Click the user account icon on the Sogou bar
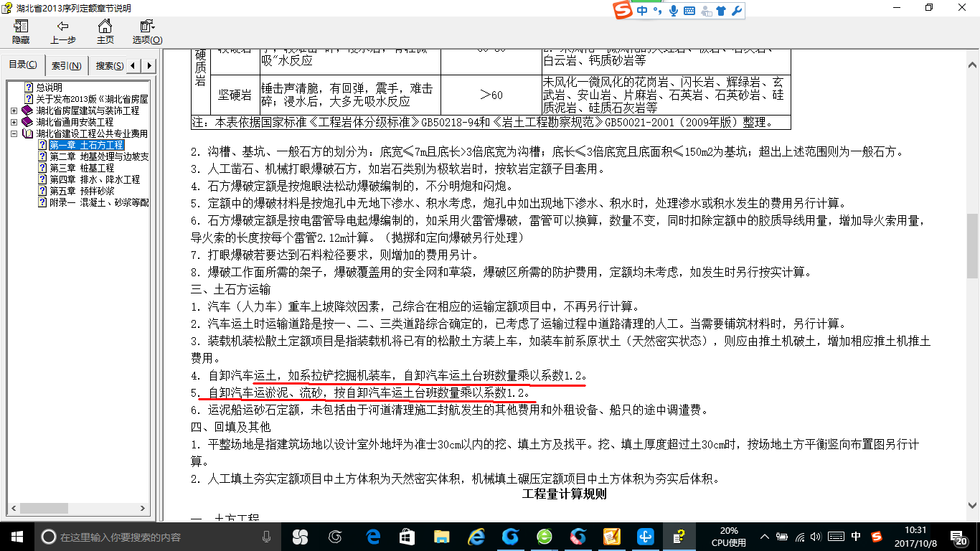980x551 pixels. coord(706,11)
